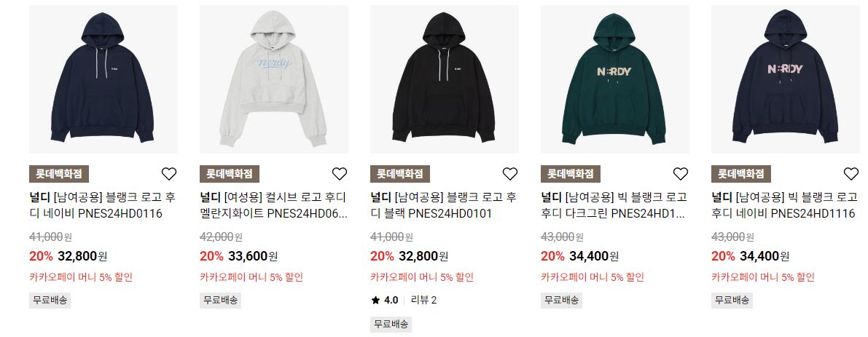Viewport: 868px width, 337px height.
Task: Open dark green NERDY hoodie image
Action: pyautogui.click(x=615, y=79)
